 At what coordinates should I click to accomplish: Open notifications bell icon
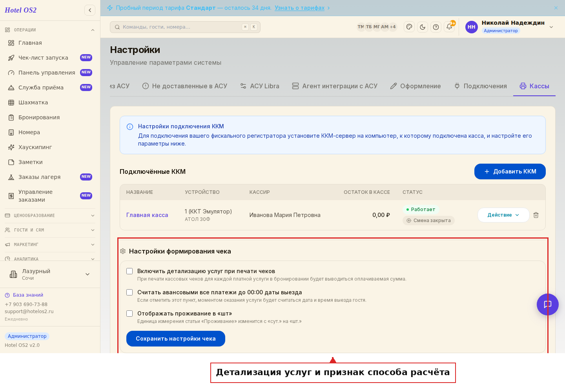pos(449,27)
